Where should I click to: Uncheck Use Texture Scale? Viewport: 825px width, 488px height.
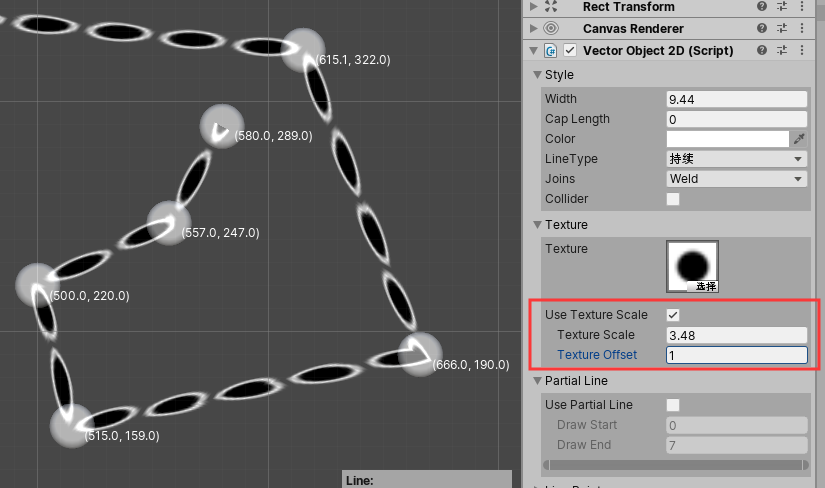(673, 315)
